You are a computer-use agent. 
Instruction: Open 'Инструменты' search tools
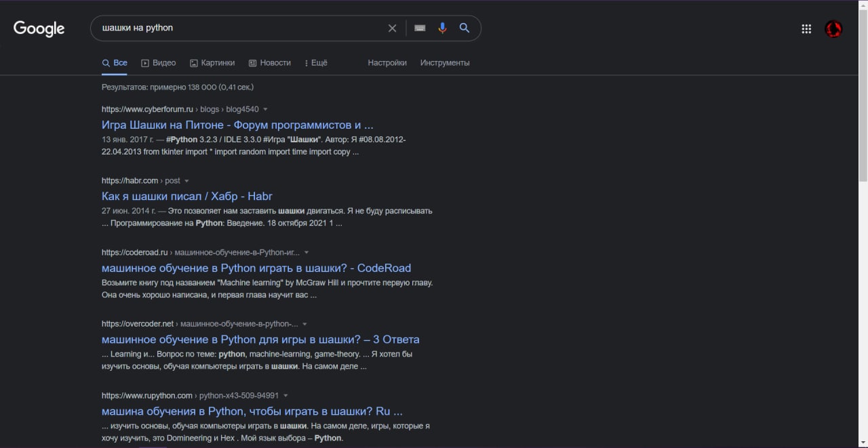coord(445,62)
